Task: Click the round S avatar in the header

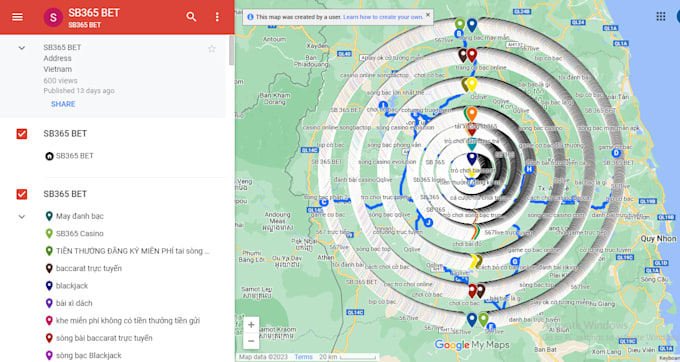Action: pyautogui.click(x=53, y=17)
